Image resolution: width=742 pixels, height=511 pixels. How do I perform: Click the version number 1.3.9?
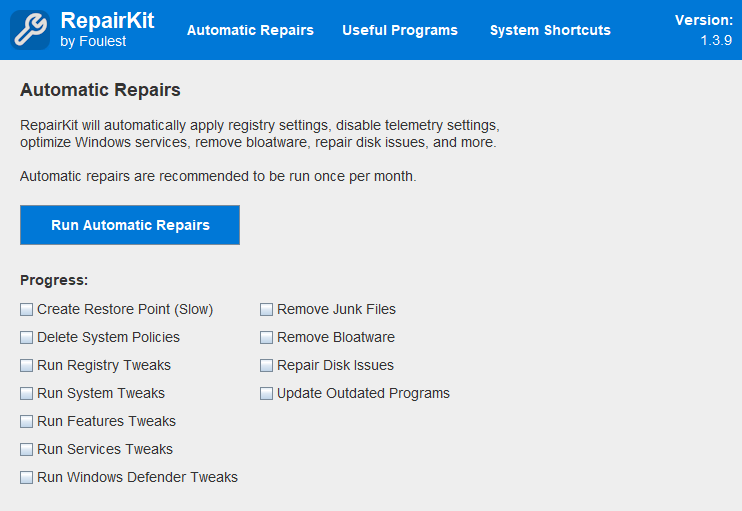[716, 40]
